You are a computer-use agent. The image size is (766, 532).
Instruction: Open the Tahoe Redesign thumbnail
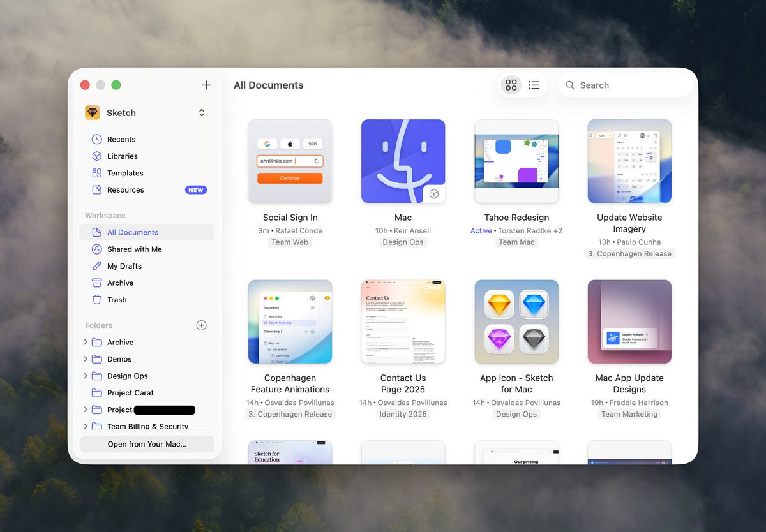point(516,161)
